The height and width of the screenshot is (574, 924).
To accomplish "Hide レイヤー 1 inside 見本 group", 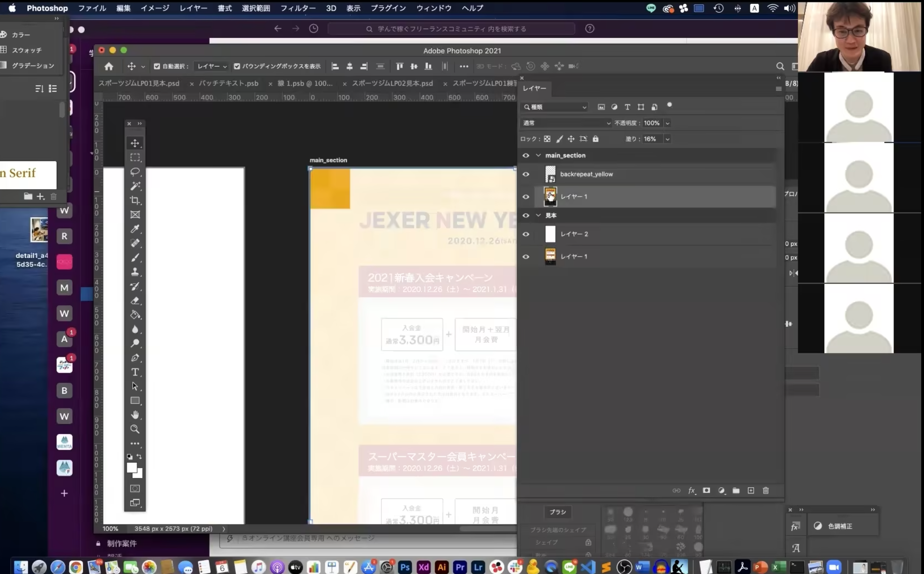I will 526,257.
